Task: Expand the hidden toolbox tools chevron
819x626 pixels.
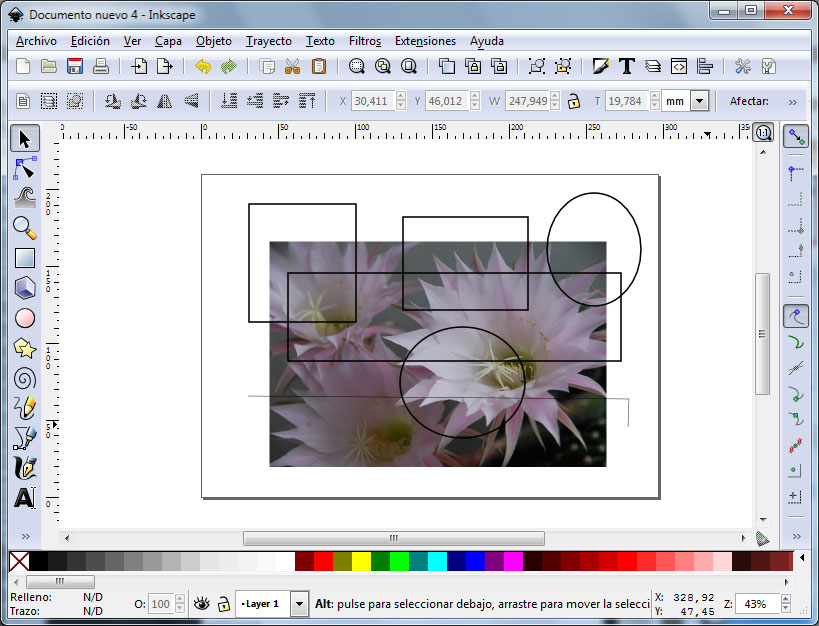Action: (25, 536)
